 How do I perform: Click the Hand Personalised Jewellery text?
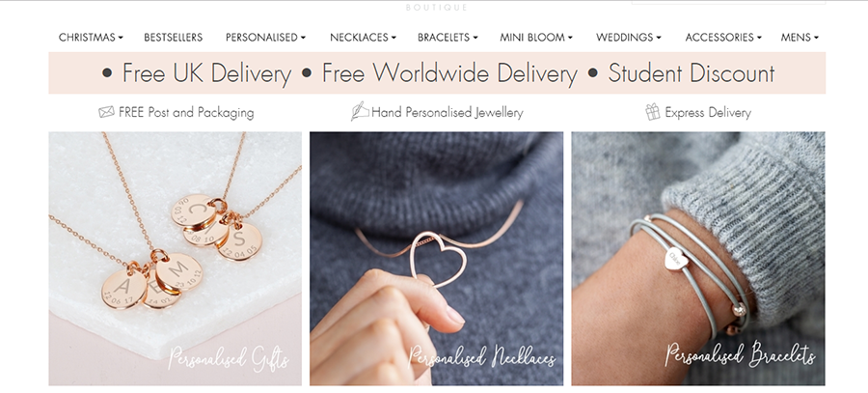448,113
